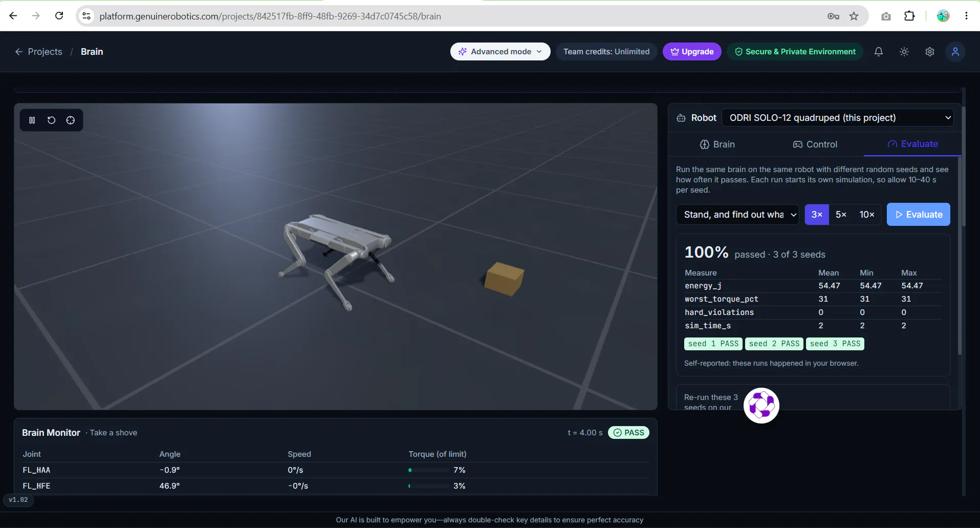Click the brown box in 3D viewport
Screen dimensions: 980x528
click(x=504, y=279)
